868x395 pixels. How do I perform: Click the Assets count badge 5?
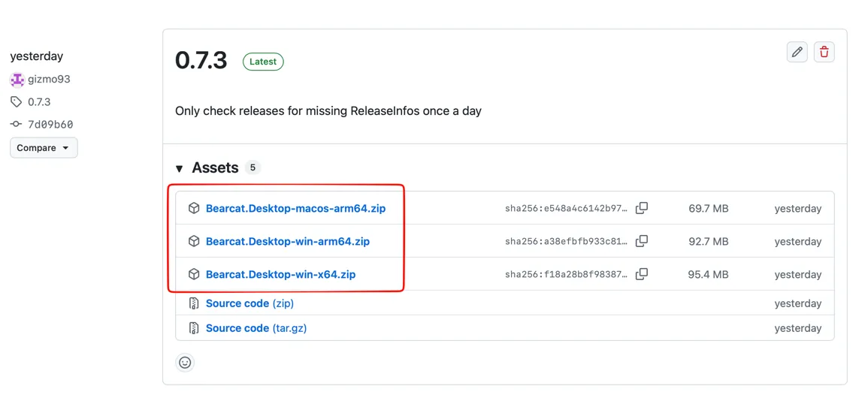click(x=253, y=167)
